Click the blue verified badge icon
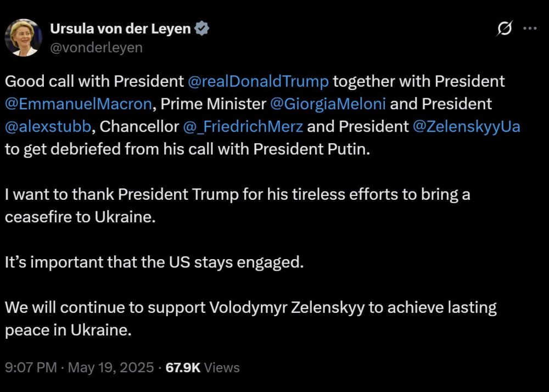Screen dimensions: 549x392 click(x=202, y=29)
